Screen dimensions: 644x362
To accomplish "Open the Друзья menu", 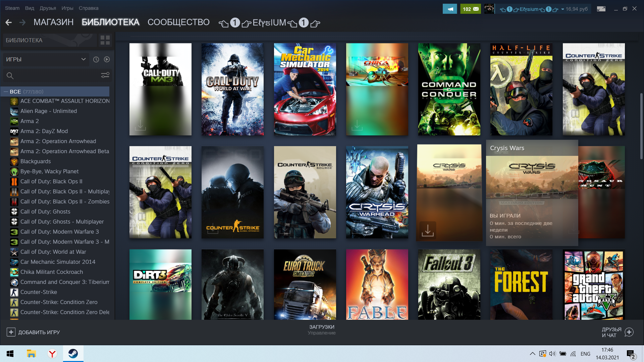I will pyautogui.click(x=48, y=8).
